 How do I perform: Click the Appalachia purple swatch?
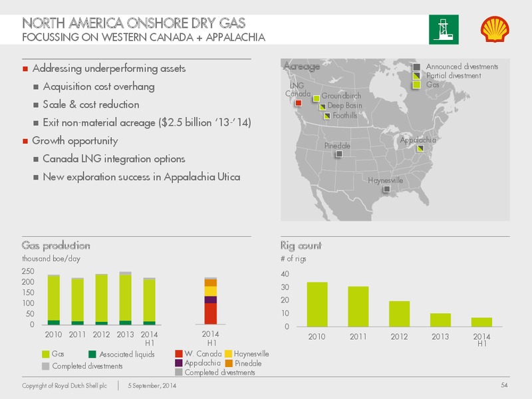coord(179,363)
